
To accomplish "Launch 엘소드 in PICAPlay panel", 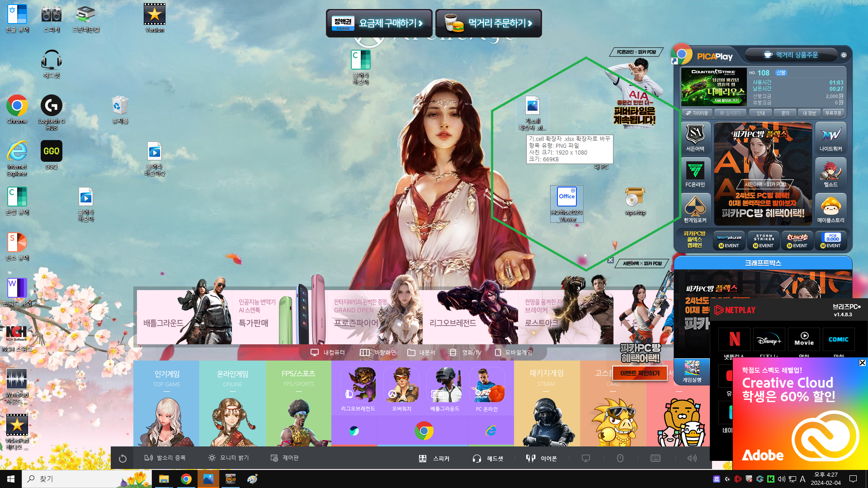I will click(x=831, y=174).
